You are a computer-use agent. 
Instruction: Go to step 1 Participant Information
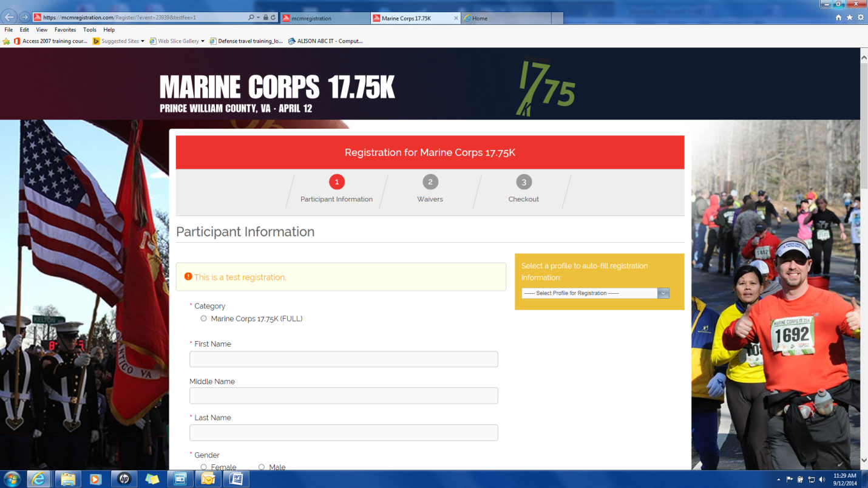click(336, 189)
